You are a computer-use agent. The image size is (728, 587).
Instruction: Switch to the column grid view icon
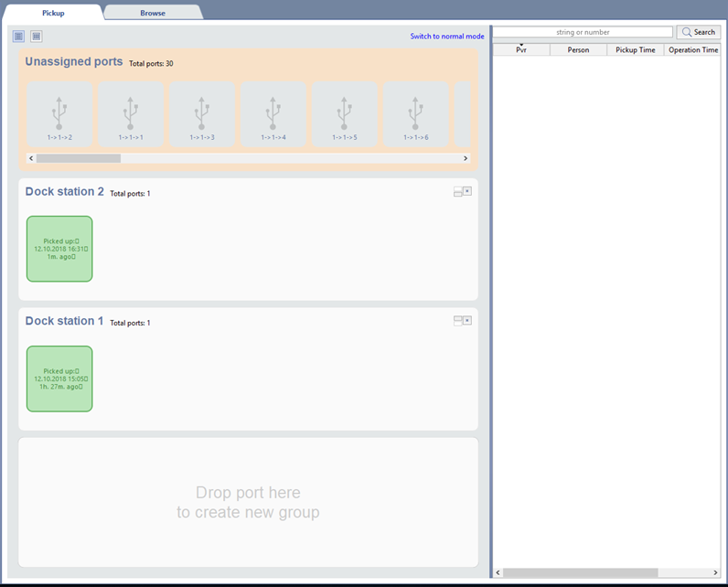(x=37, y=37)
